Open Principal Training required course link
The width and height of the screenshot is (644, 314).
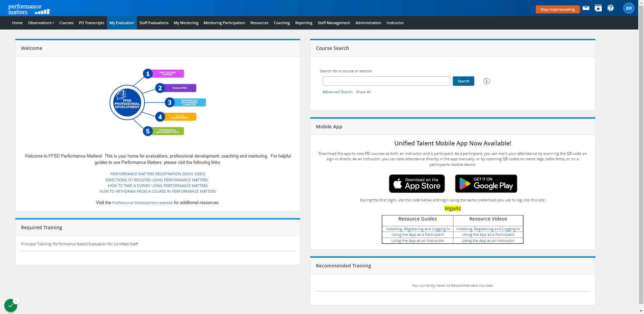click(x=79, y=244)
